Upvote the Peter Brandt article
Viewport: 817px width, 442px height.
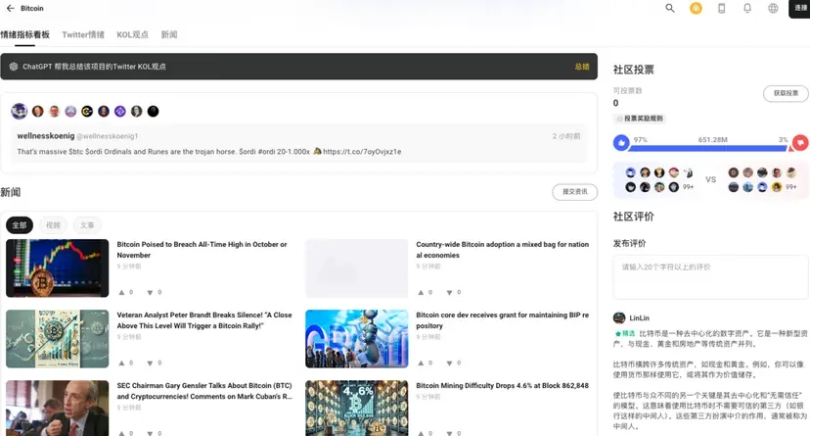click(121, 363)
